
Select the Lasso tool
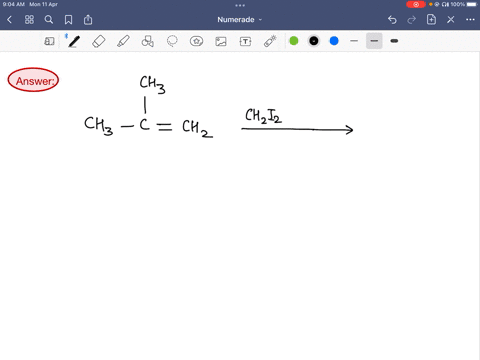point(172,41)
